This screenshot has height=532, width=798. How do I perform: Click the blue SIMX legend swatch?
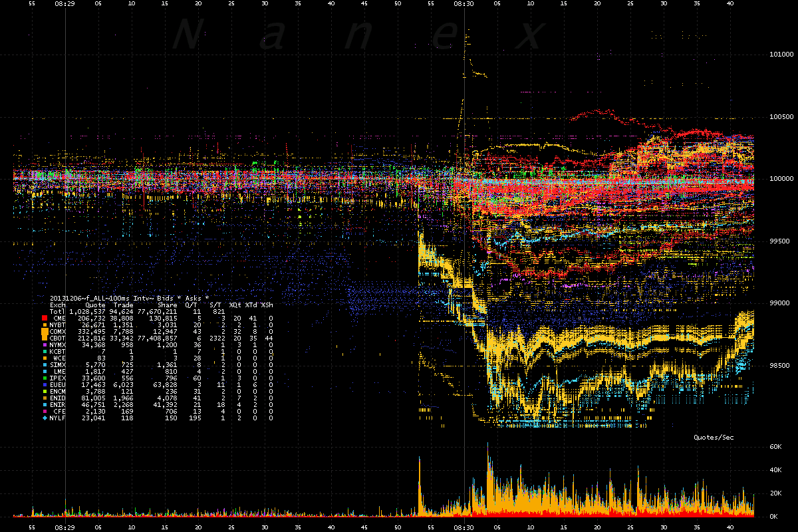click(x=45, y=365)
